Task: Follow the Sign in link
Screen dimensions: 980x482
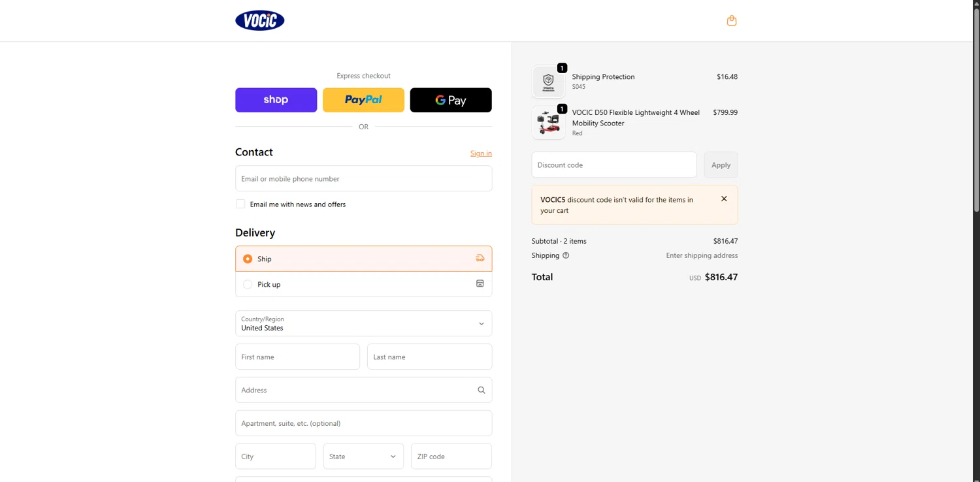Action: tap(481, 153)
